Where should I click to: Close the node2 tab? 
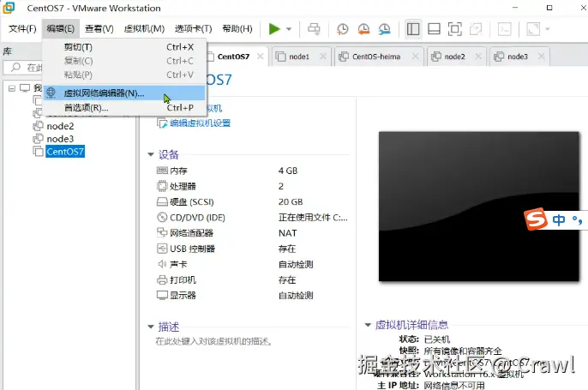(x=478, y=57)
